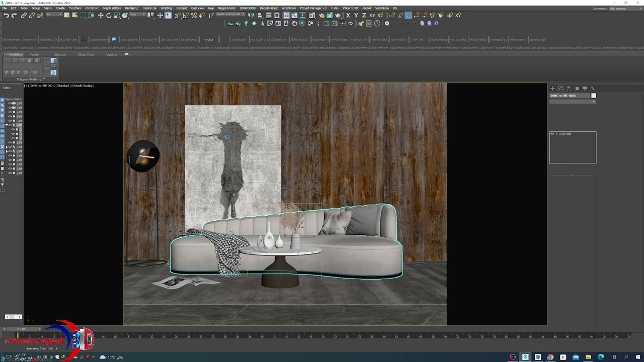
Task: Open the V-Ray menu
Action: (335, 8)
